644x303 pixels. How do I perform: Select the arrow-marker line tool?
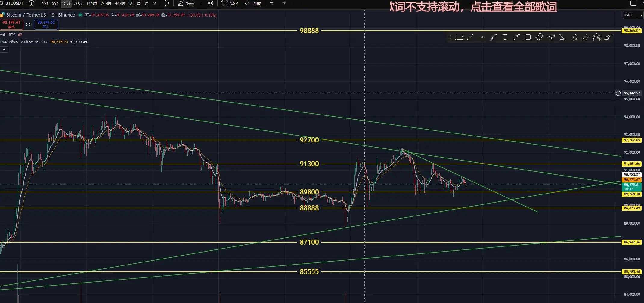tap(516, 37)
